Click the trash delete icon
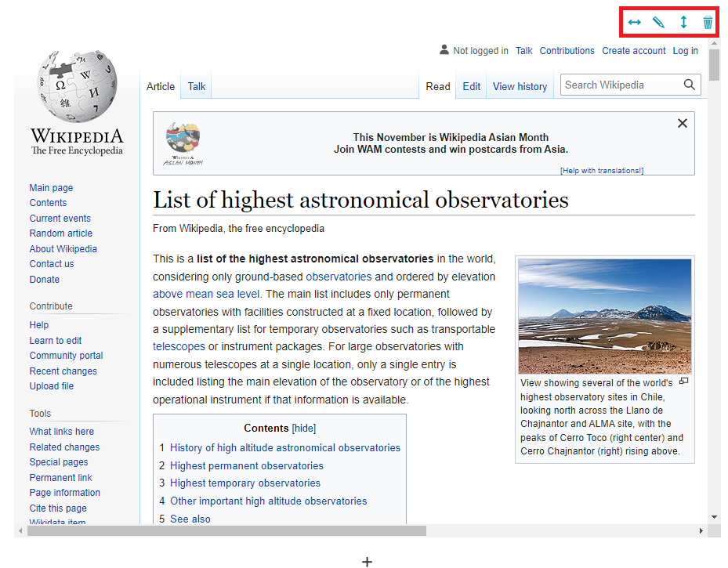 708,23
